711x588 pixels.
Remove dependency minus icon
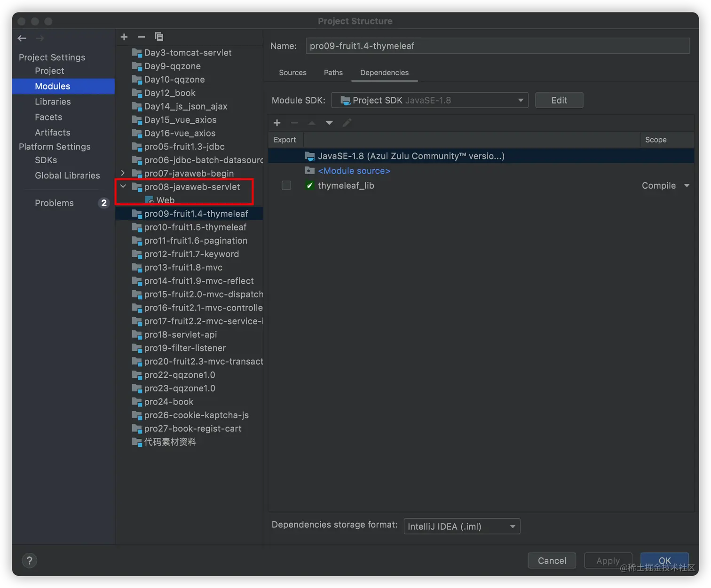[294, 123]
